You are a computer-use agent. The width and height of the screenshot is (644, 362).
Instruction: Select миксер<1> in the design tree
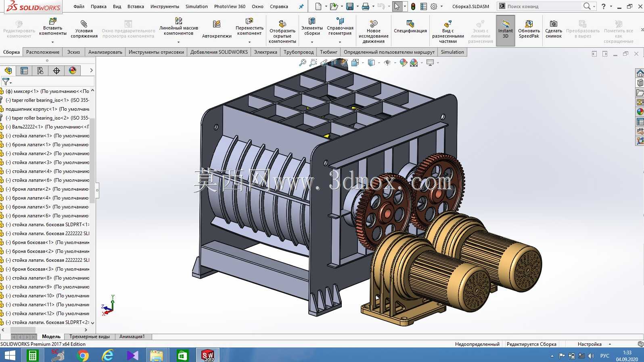(x=48, y=91)
